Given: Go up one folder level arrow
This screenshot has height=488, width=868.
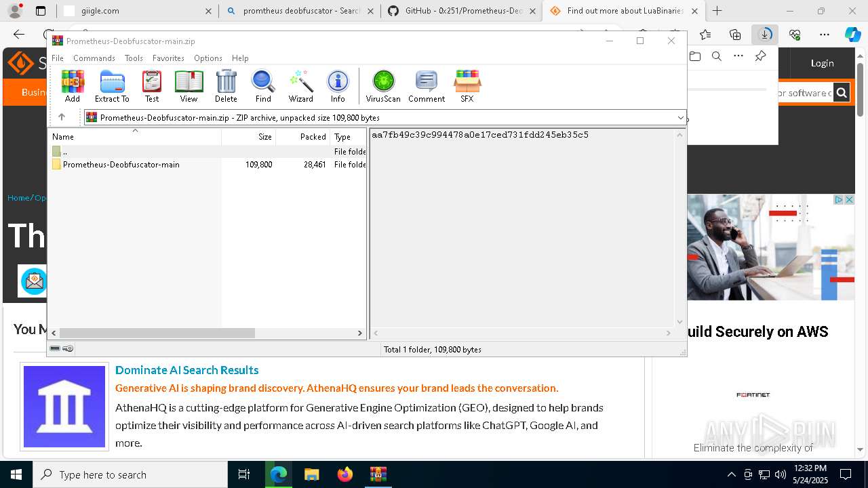Looking at the screenshot, I should click(62, 117).
